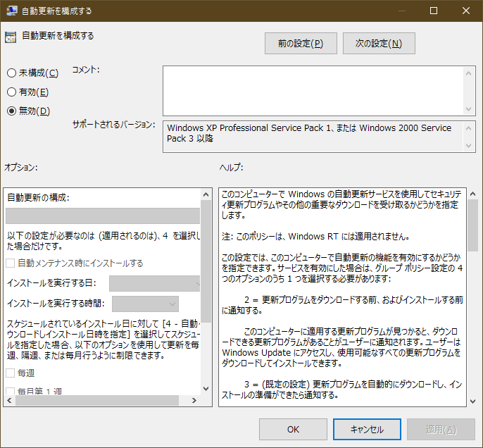
Task: Click the help panel scroll-up arrow
Action: (x=473, y=194)
